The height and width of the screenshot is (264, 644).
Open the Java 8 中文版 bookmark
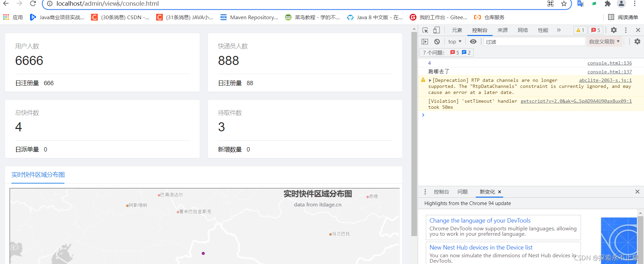(x=375, y=17)
